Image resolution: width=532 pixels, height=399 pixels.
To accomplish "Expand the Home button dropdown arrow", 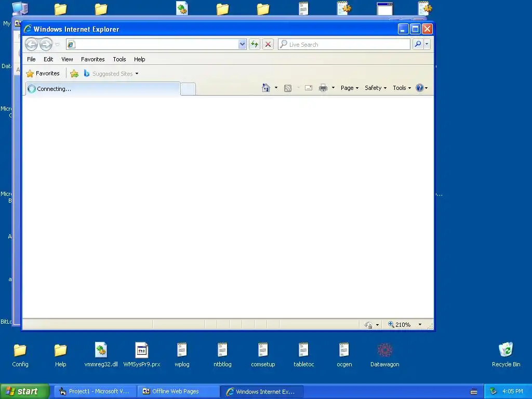I will coord(276,88).
